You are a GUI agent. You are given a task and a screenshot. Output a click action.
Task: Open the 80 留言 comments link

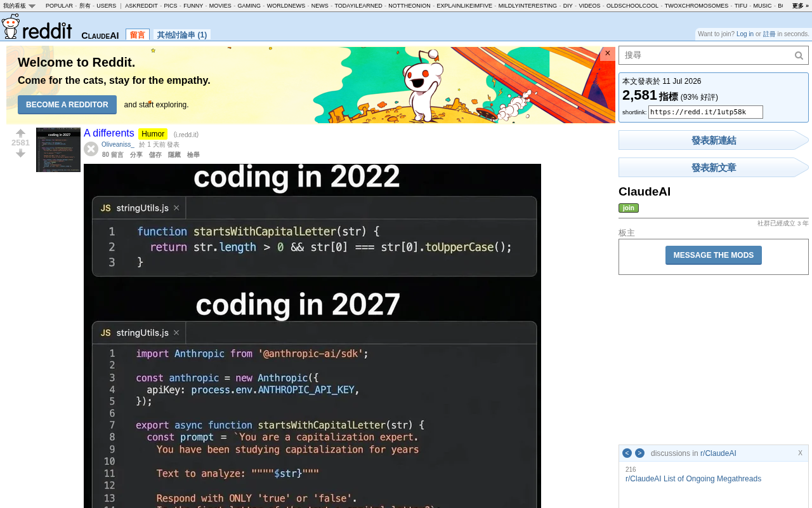tap(113, 155)
